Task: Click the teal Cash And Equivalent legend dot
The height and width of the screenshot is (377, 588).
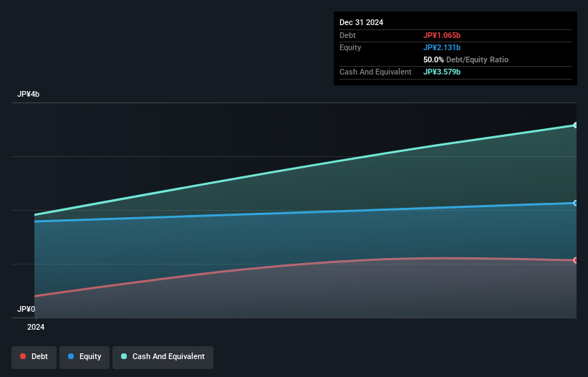Action: [124, 356]
